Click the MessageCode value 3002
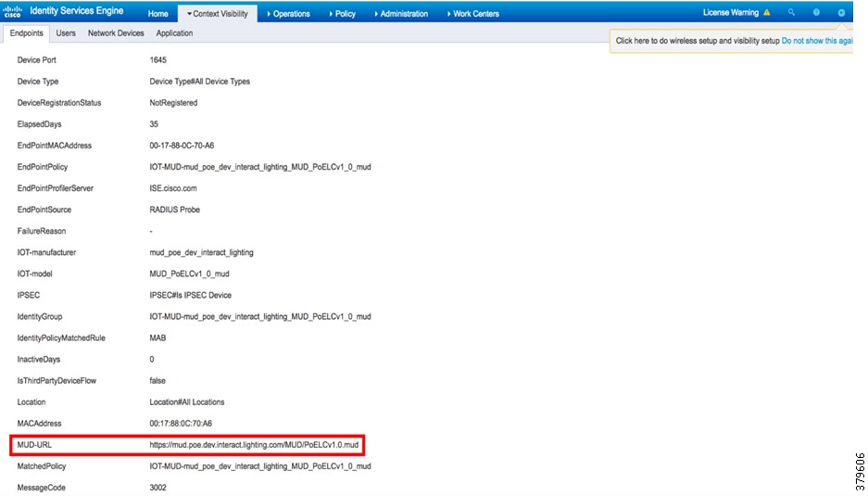The height and width of the screenshot is (496, 868). (157, 488)
